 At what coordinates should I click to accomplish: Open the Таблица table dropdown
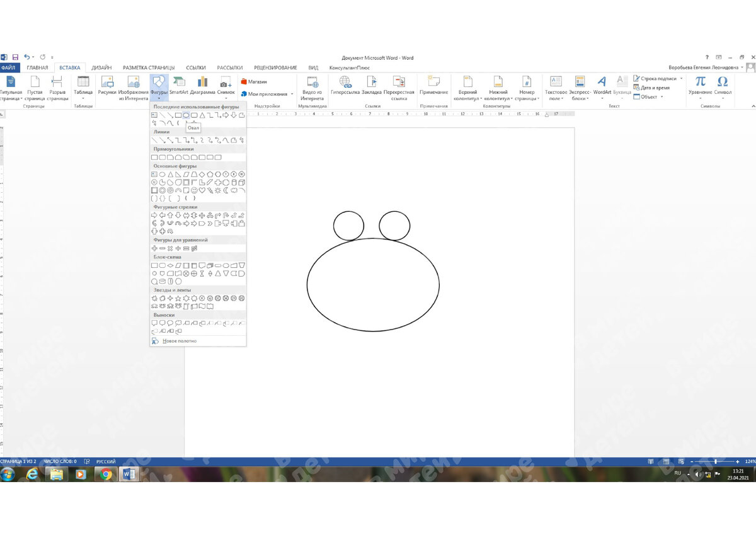point(83,88)
